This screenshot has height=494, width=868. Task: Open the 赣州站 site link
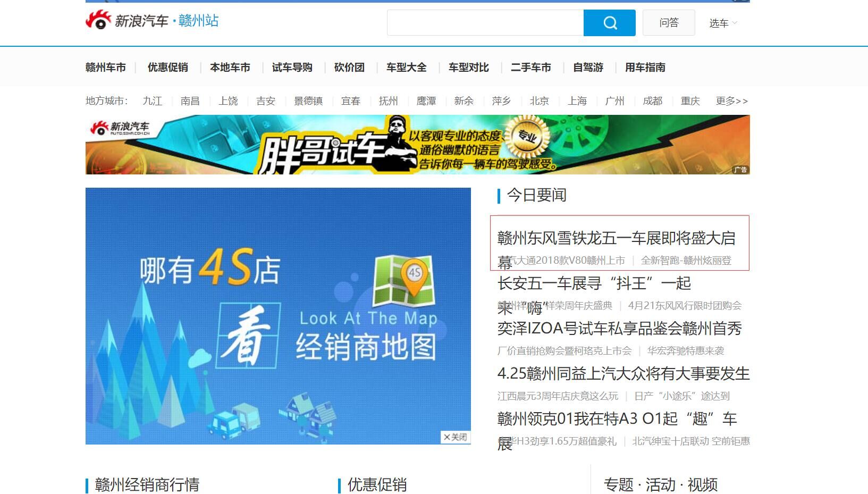tap(198, 21)
